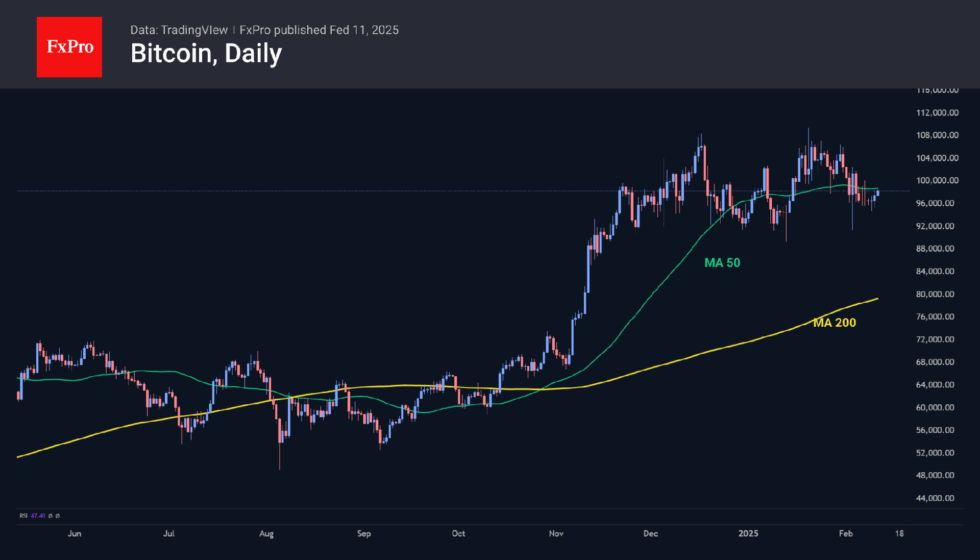This screenshot has width=980, height=560.
Task: Click the red FxPro logo
Action: pyautogui.click(x=69, y=47)
